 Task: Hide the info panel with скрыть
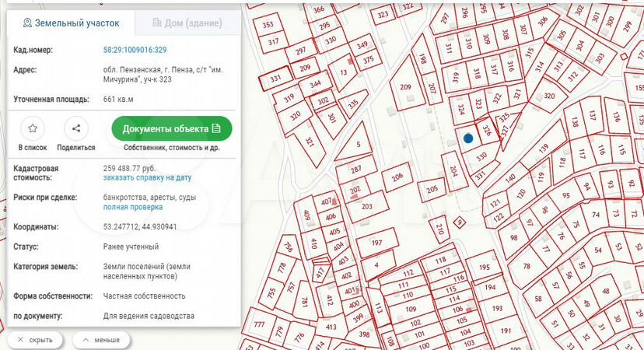pyautogui.click(x=35, y=340)
